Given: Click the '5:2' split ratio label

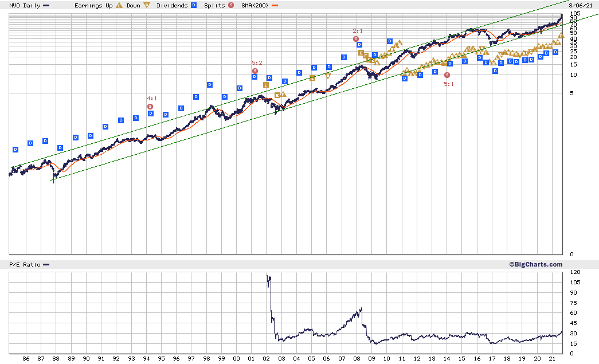Looking at the screenshot, I should 257,63.
